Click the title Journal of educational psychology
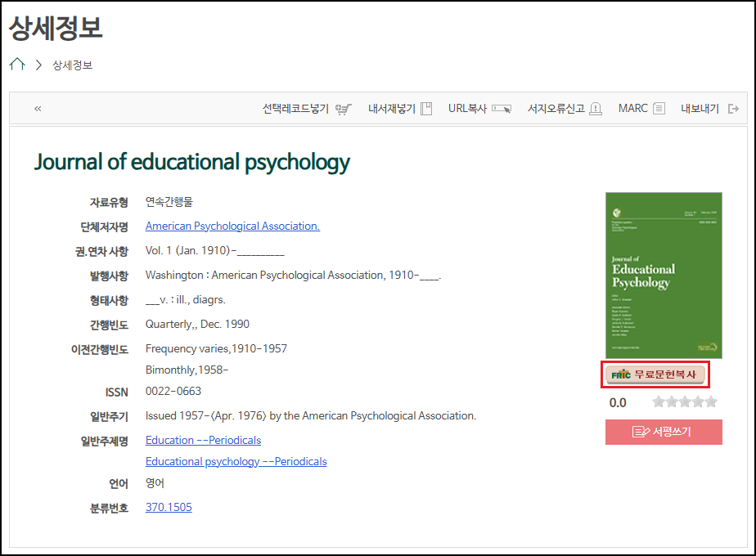The width and height of the screenshot is (756, 556). [192, 163]
